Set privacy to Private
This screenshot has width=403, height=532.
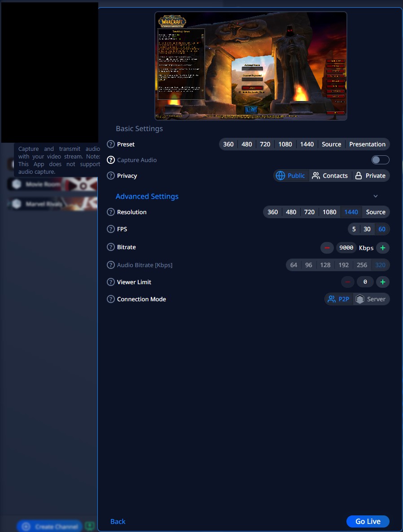371,176
